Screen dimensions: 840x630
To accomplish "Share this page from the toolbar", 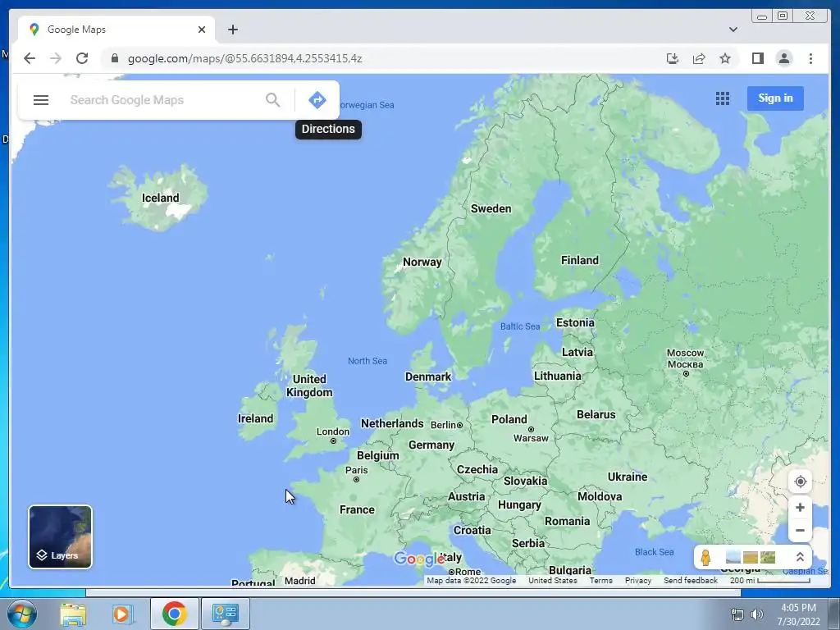I will [699, 58].
